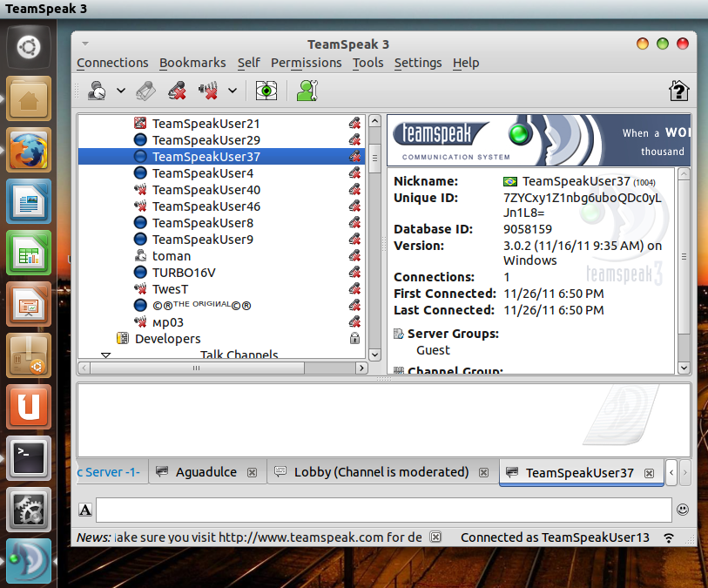Open Terminal from the Ubuntu launcher
The height and width of the screenshot is (588, 708).
click(x=29, y=458)
